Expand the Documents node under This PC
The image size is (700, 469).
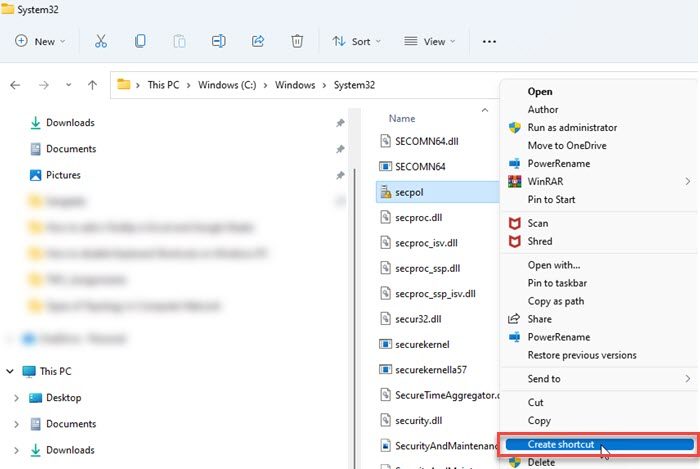17,424
